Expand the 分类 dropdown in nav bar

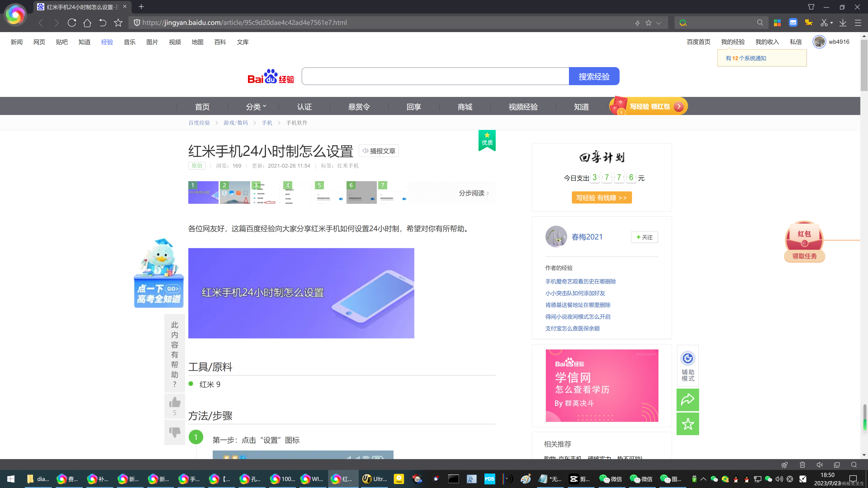click(x=256, y=106)
